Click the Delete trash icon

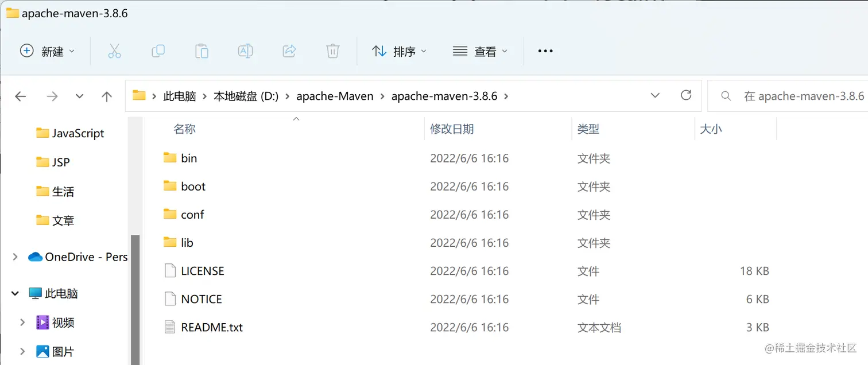coord(332,51)
